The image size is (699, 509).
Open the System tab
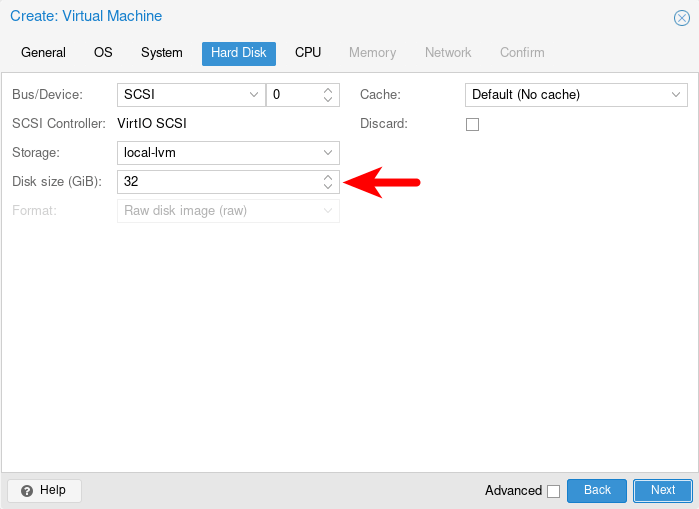tap(161, 53)
